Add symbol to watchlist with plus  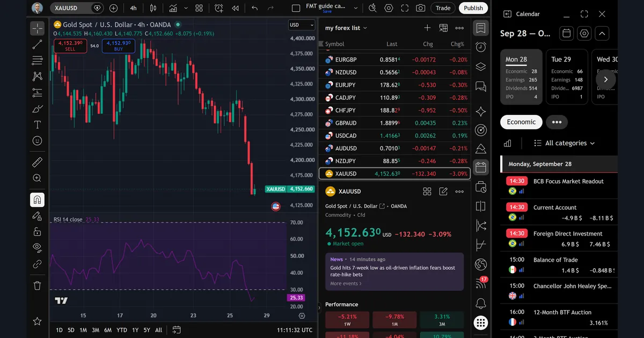[x=427, y=28]
